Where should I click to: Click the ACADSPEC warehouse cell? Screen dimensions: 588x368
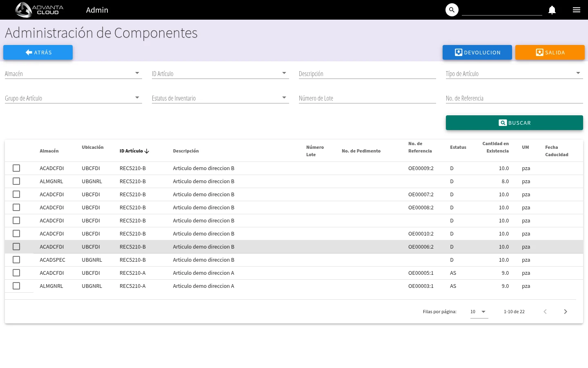pos(52,260)
